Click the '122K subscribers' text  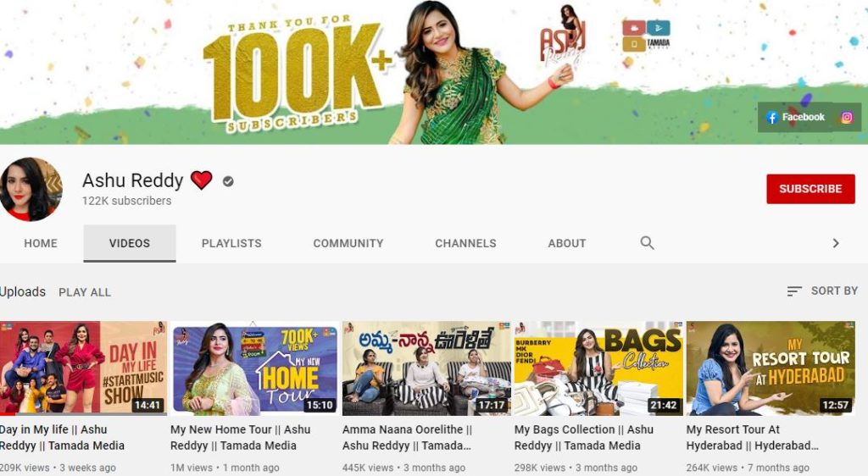coord(127,201)
